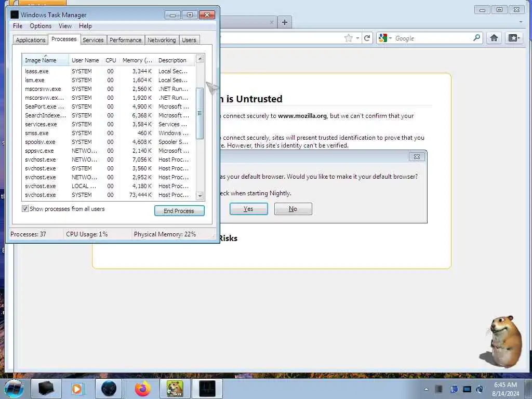This screenshot has height=399, width=532.
Task: Click the process list scroll down arrow
Action: (x=200, y=196)
